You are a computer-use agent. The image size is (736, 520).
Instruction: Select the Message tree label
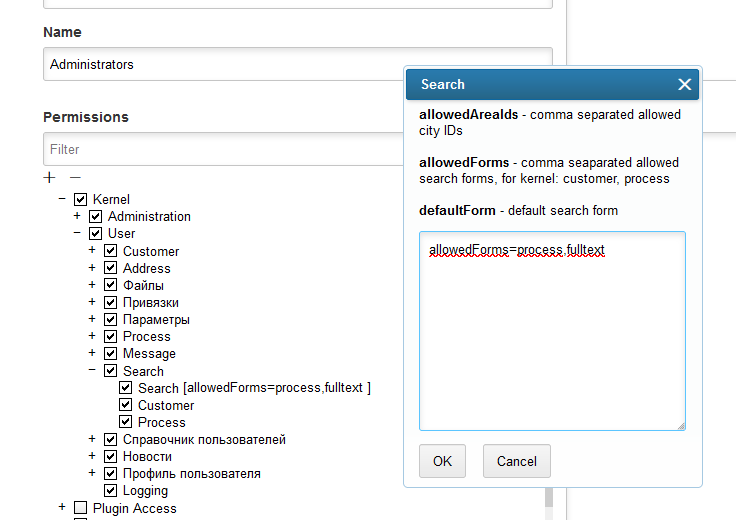pyautogui.click(x=149, y=353)
